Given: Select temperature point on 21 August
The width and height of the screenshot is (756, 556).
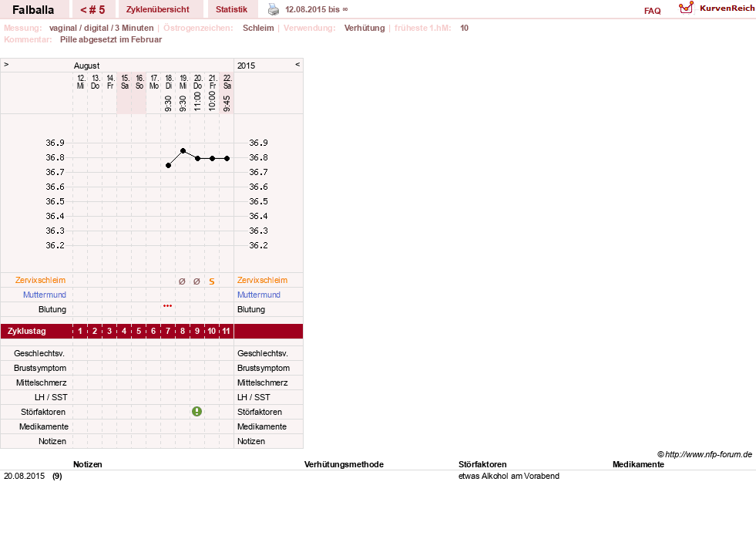Looking at the screenshot, I should (212, 158).
